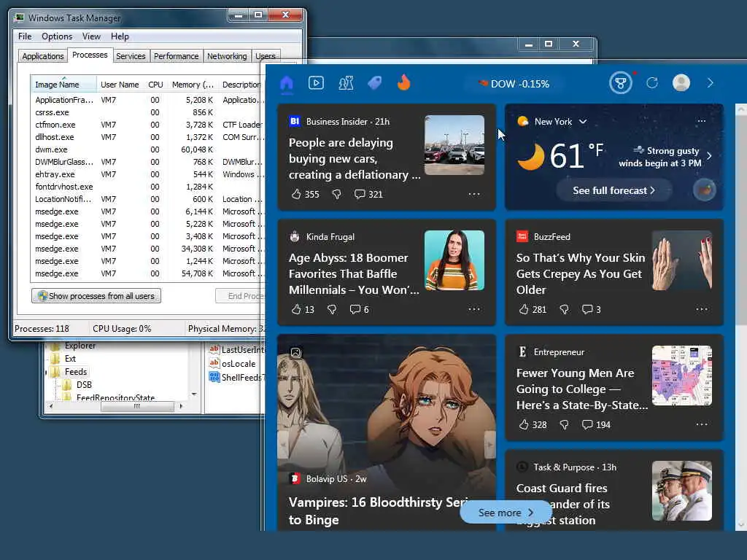Viewport: 747px width, 560px height.
Task: Sort processes by Memory column
Action: 193,85
